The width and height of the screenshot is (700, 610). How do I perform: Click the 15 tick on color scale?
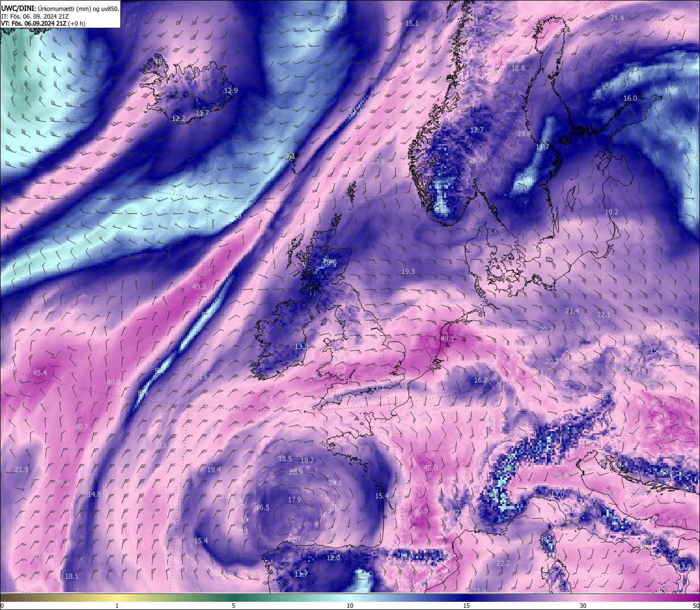click(466, 606)
